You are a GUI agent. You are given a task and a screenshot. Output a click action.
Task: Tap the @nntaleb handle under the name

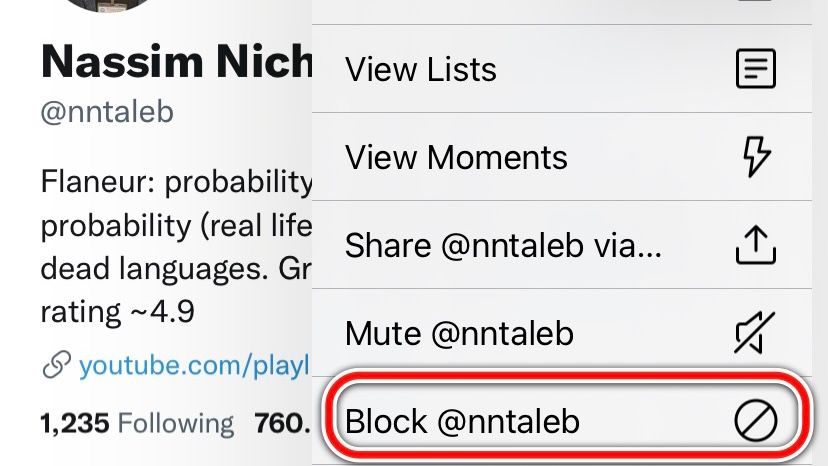coord(107,110)
